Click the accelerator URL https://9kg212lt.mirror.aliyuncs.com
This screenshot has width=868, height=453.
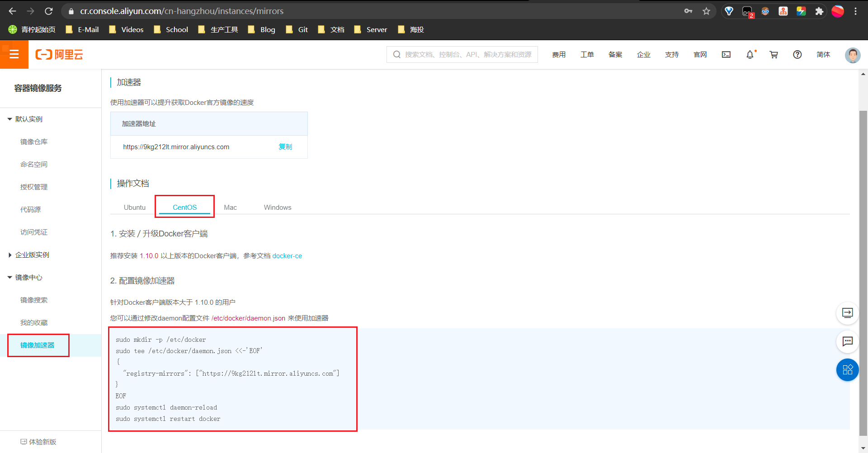click(x=176, y=146)
